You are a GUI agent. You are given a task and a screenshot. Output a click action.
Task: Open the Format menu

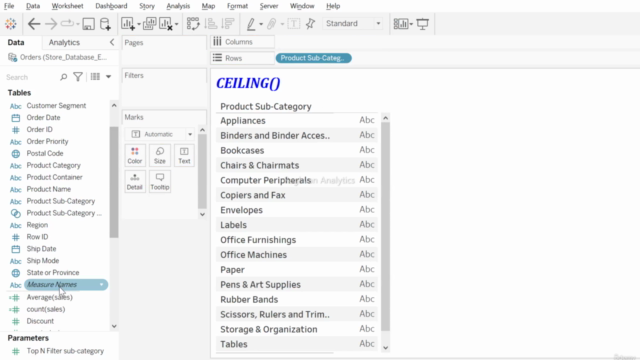[237, 6]
